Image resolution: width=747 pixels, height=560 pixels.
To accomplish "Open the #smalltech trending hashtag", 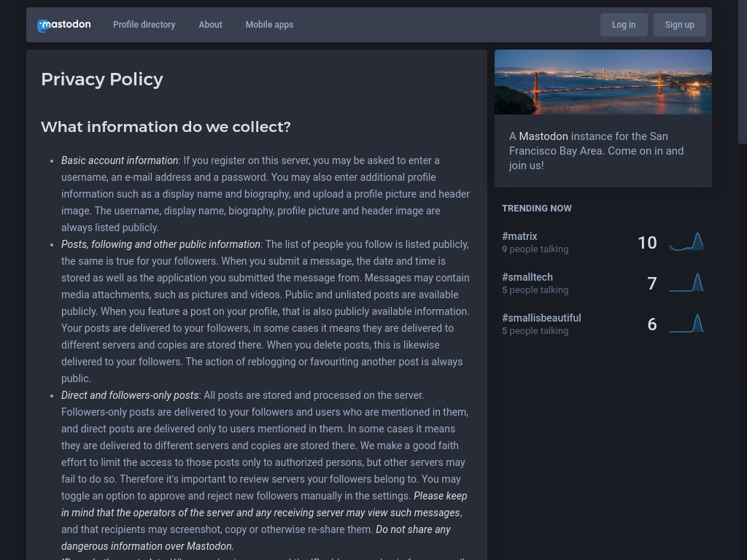I will pos(527,277).
